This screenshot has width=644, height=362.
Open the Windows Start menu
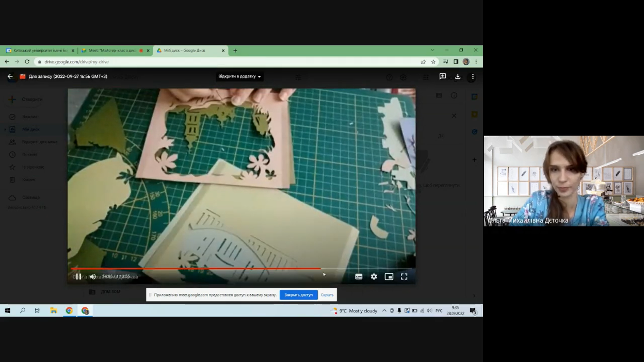pos(7,310)
